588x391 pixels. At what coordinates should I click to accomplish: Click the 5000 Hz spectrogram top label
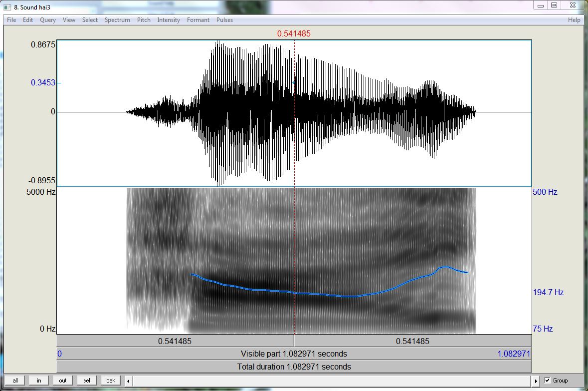(x=41, y=192)
